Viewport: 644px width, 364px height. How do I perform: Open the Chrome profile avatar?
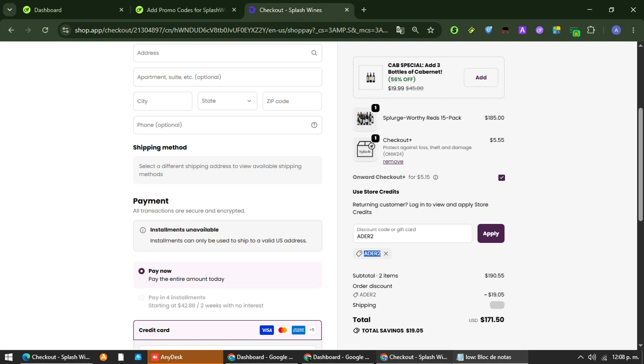616,30
